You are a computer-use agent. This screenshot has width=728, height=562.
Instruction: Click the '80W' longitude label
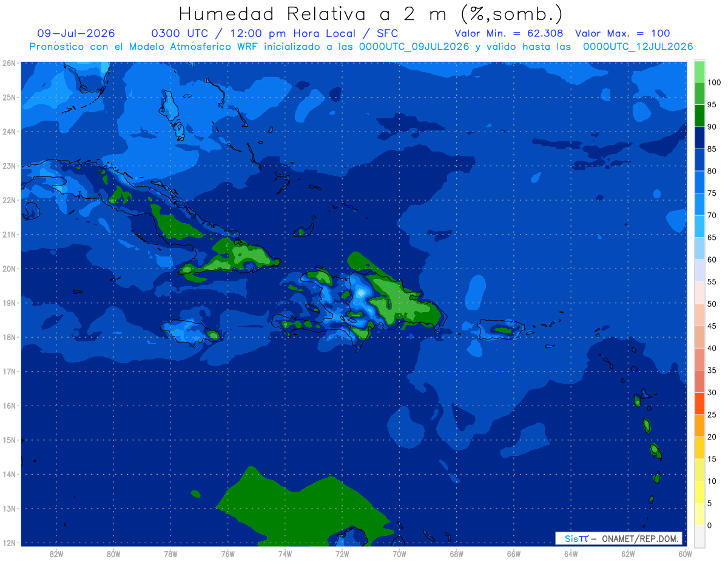point(113,554)
